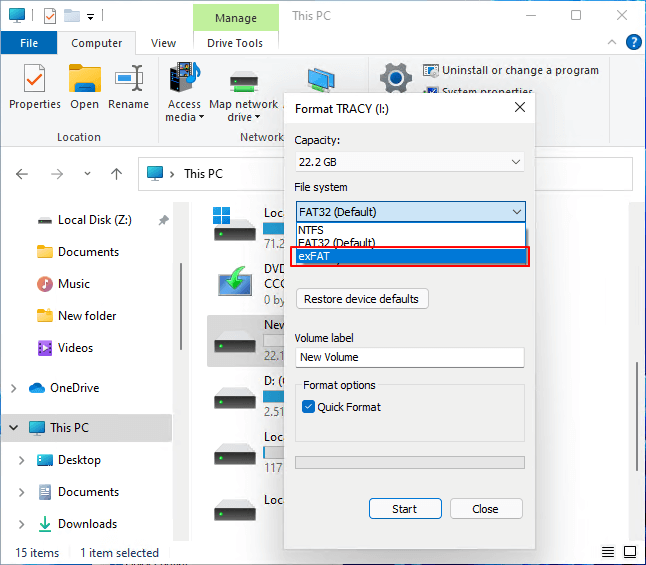Click the Open folder icon in ribbon

click(84, 80)
